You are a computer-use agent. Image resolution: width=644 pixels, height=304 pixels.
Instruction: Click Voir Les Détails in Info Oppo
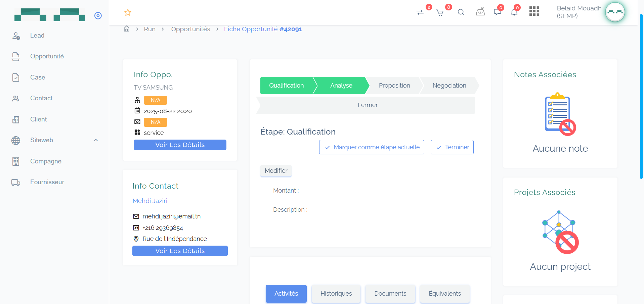(x=180, y=145)
